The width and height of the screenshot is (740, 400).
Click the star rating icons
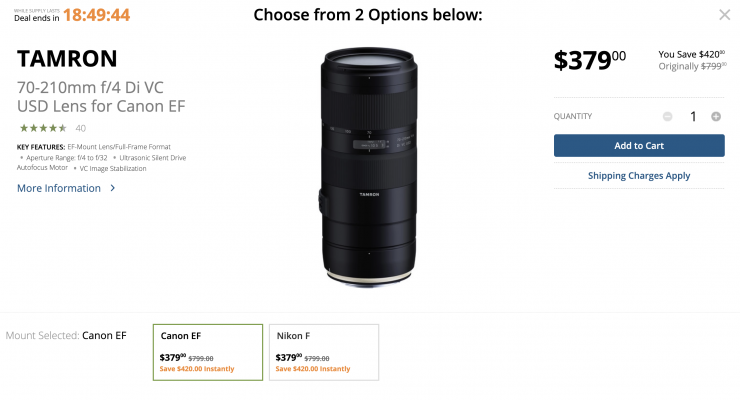pyautogui.click(x=42, y=128)
